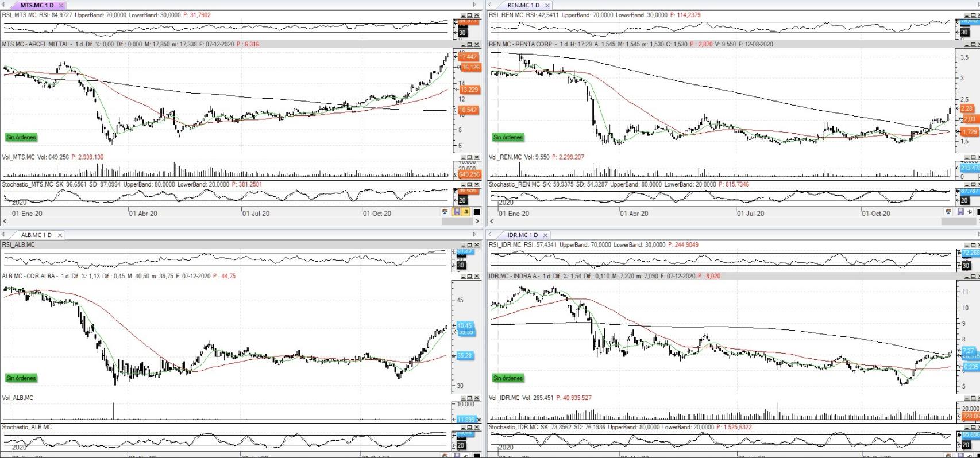The width and height of the screenshot is (980, 458).
Task: Maximize the Stochastic_MTS.MC panel
Action: point(470,185)
